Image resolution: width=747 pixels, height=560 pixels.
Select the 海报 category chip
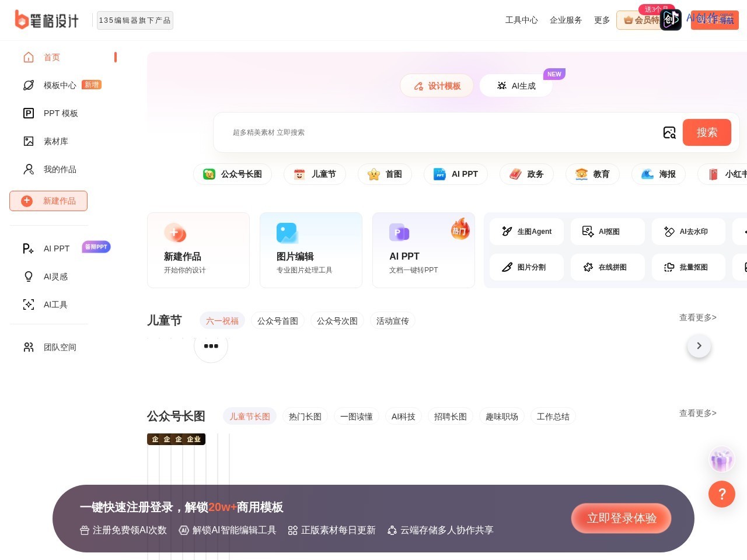[x=658, y=174]
